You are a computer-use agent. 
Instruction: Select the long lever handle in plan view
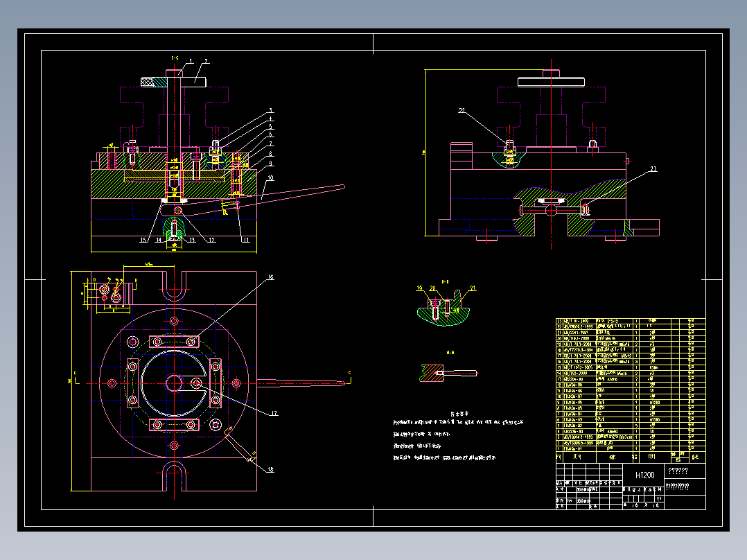point(301,383)
